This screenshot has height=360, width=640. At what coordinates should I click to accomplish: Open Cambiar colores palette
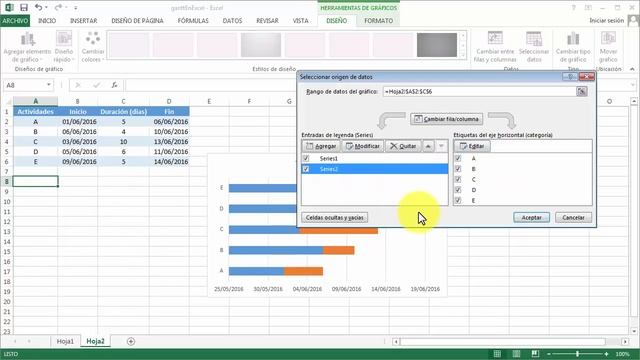pos(93,48)
